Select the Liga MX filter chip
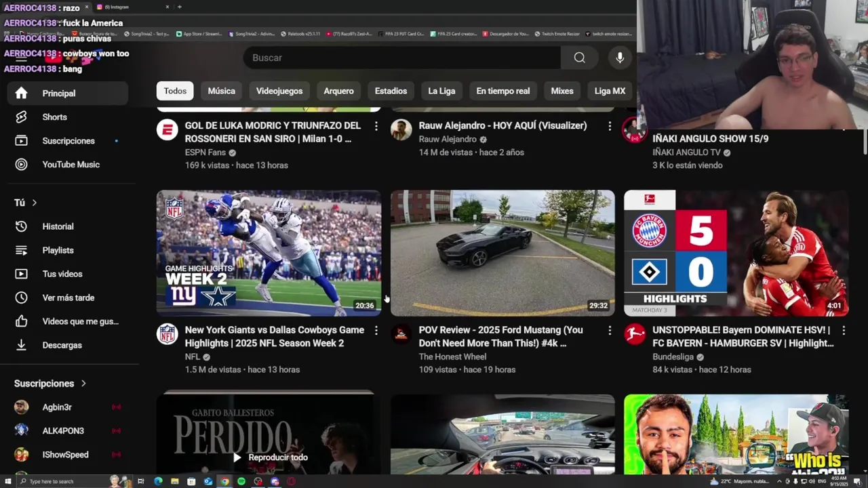The height and width of the screenshot is (488, 868). pos(610,91)
